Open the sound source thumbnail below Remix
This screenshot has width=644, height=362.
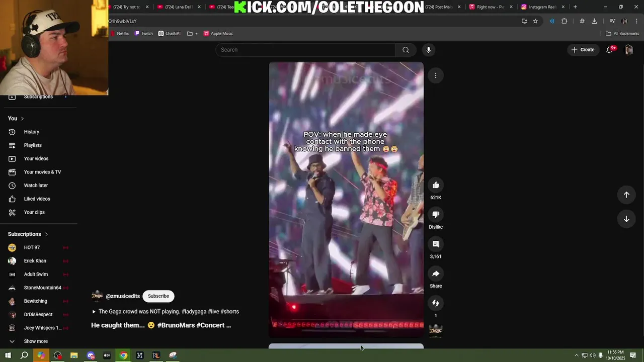(436, 330)
